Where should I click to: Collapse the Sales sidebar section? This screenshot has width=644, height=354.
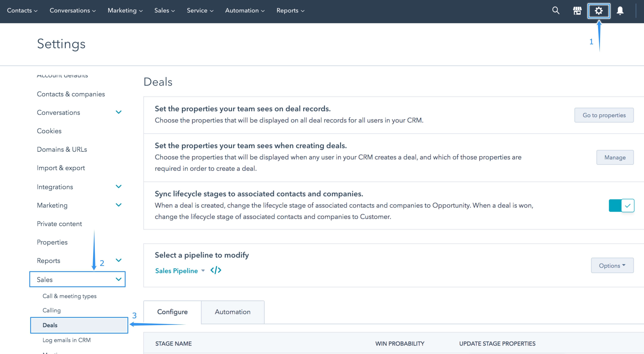click(118, 279)
